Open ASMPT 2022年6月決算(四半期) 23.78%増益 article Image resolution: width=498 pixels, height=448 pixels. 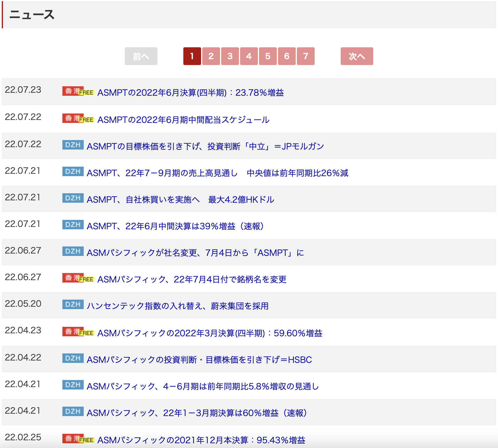click(191, 92)
